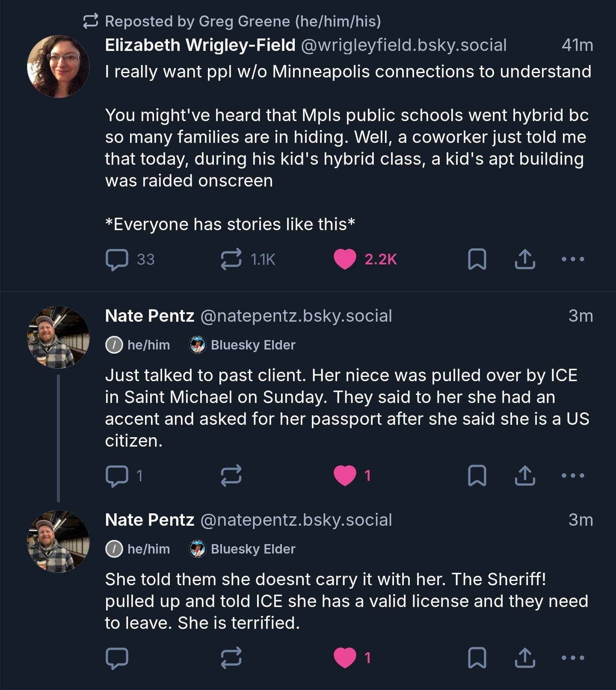Open more options on Nate's first post
The width and height of the screenshot is (616, 690).
572,476
